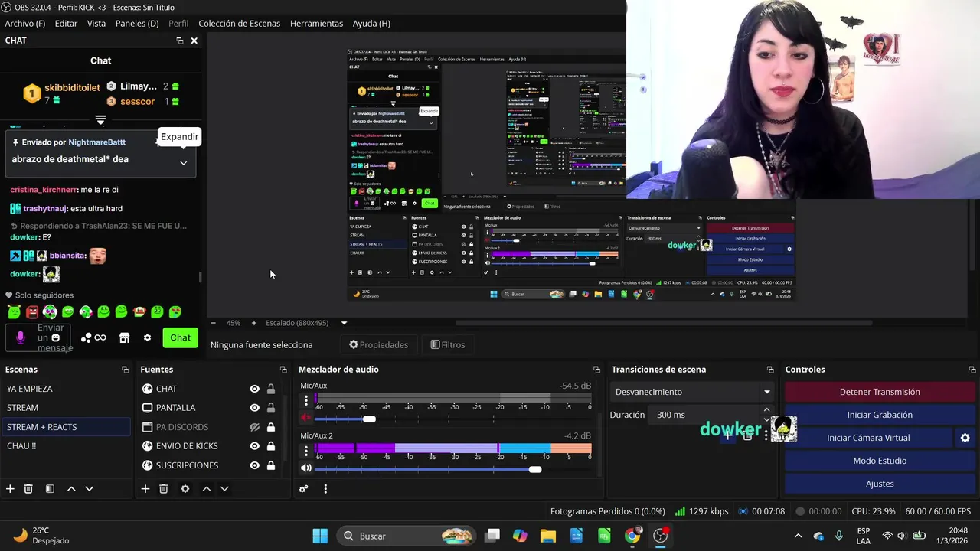Screen dimensions: 980x551
Task: Open Mic/Aux channel three-dot options
Action: 306,399
